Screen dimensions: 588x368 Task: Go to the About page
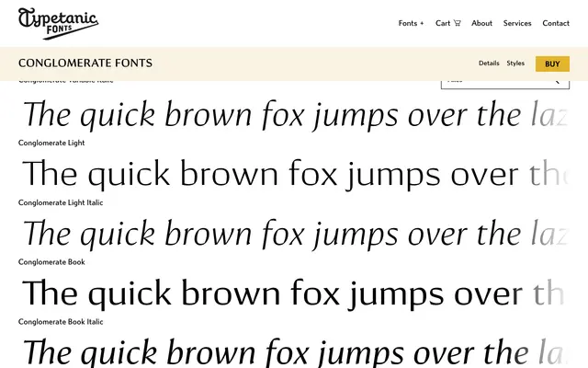pos(481,23)
